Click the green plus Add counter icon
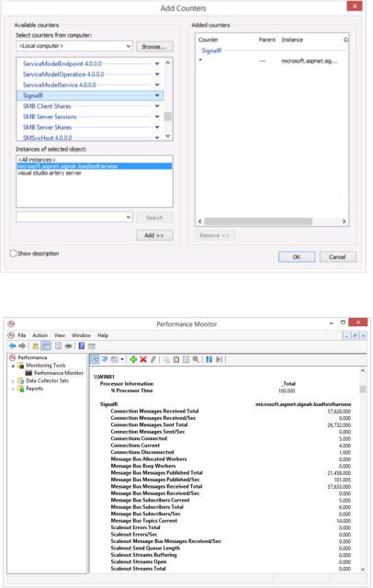 click(133, 359)
